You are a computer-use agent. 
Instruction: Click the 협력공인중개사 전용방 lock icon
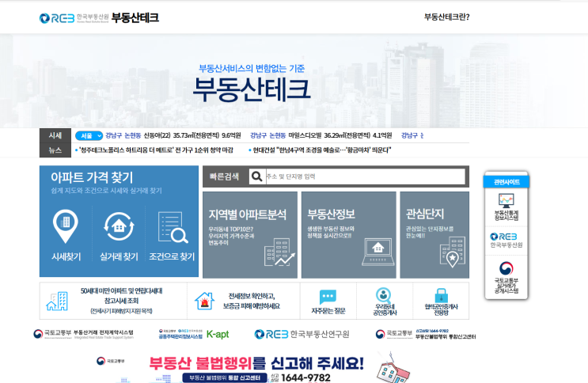441,295
